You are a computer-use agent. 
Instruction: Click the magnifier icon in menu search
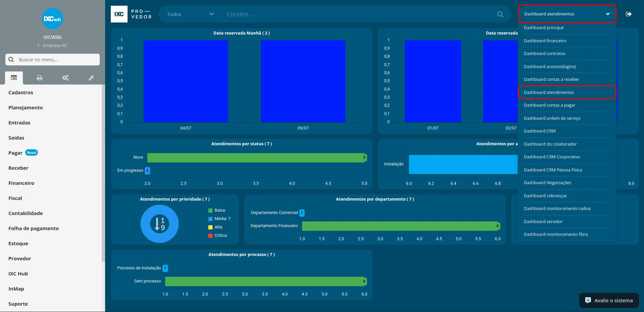pyautogui.click(x=11, y=59)
